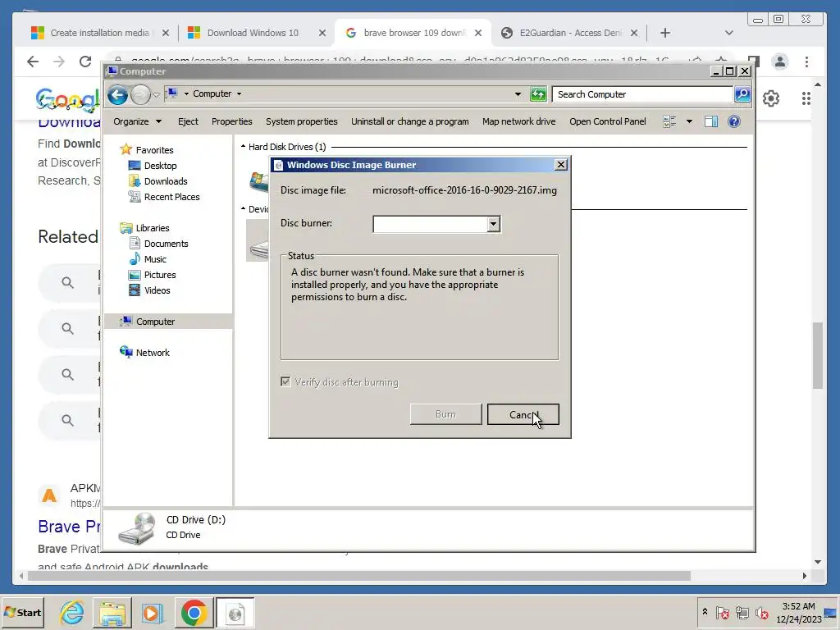This screenshot has height=630, width=840.
Task: Click Chrome's vertical scrollbar thumb
Action: 817,355
